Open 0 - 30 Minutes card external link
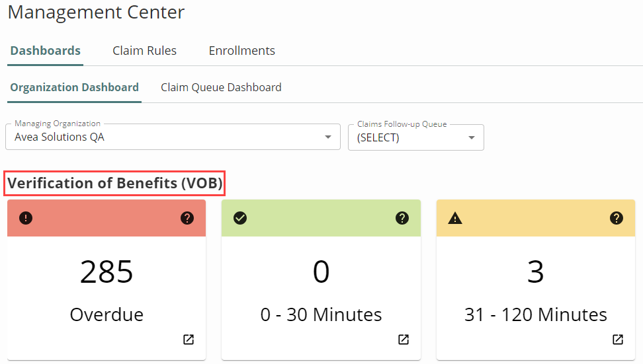This screenshot has width=643, height=364. (x=403, y=340)
